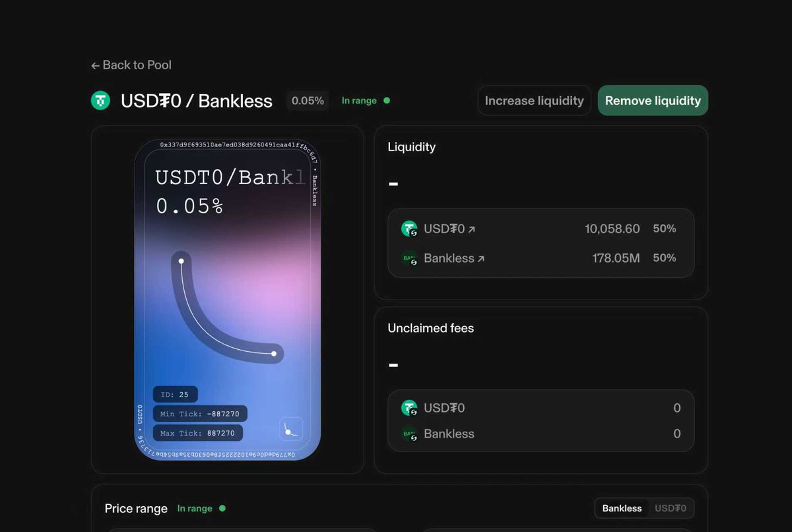Click the 50% share in Bankless row
The width and height of the screenshot is (792, 532).
point(665,258)
